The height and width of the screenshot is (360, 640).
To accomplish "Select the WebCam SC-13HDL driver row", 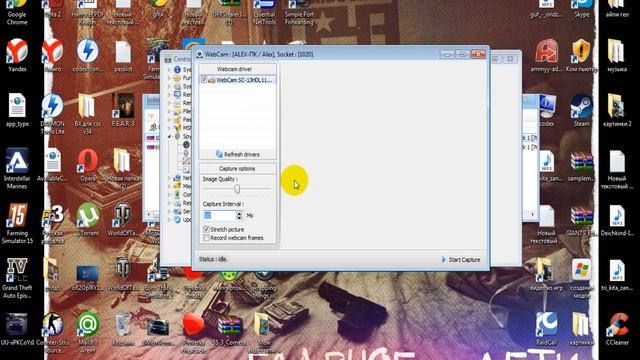I will coord(238,80).
